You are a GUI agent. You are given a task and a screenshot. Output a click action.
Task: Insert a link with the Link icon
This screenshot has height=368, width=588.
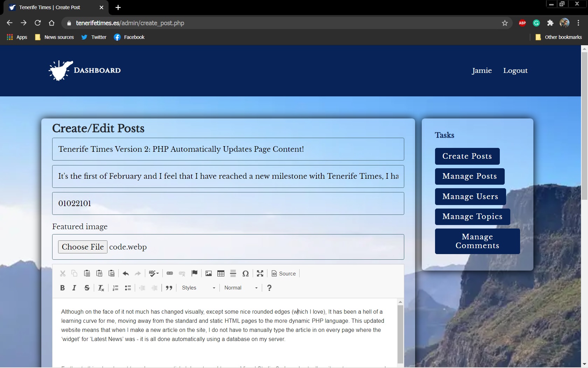click(x=170, y=273)
